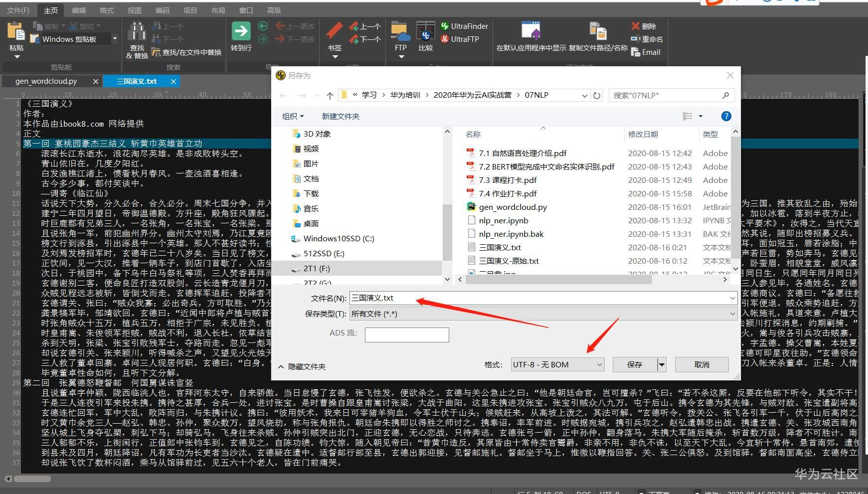Open the 文件名 filename history dropdown
Image resolution: width=868 pixels, height=494 pixels.
pyautogui.click(x=732, y=298)
